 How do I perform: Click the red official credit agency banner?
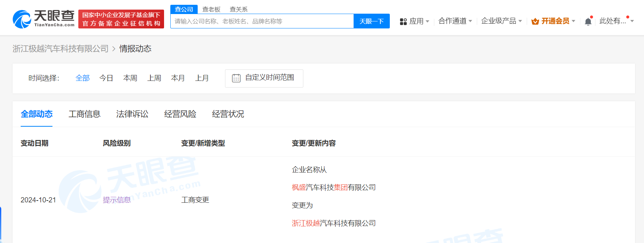[121, 19]
